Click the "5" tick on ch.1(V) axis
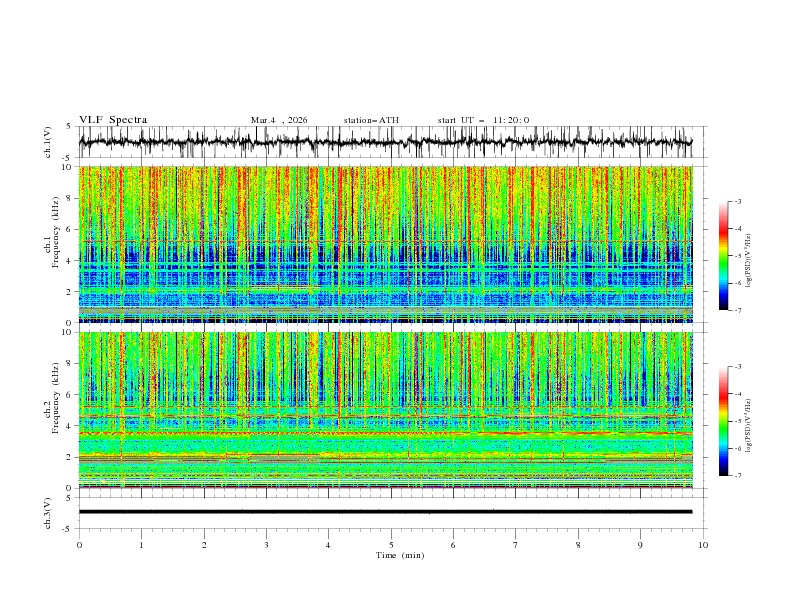This screenshot has height=612, width=792. [x=69, y=127]
